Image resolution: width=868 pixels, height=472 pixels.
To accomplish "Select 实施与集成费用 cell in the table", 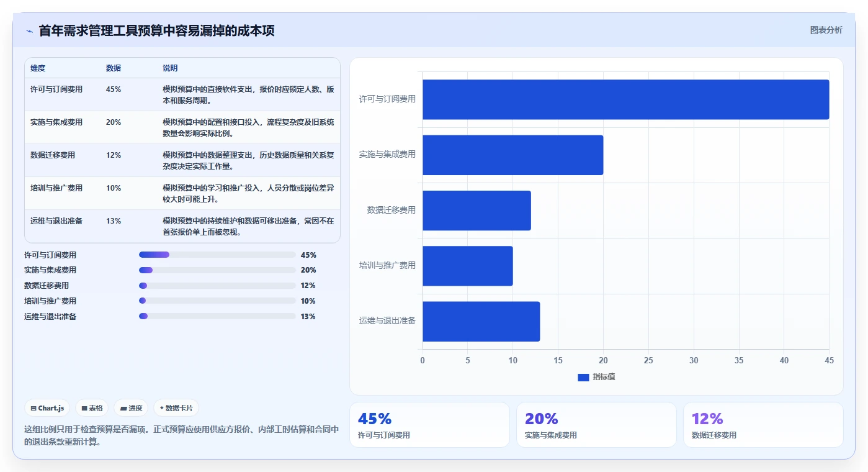I will click(x=56, y=122).
